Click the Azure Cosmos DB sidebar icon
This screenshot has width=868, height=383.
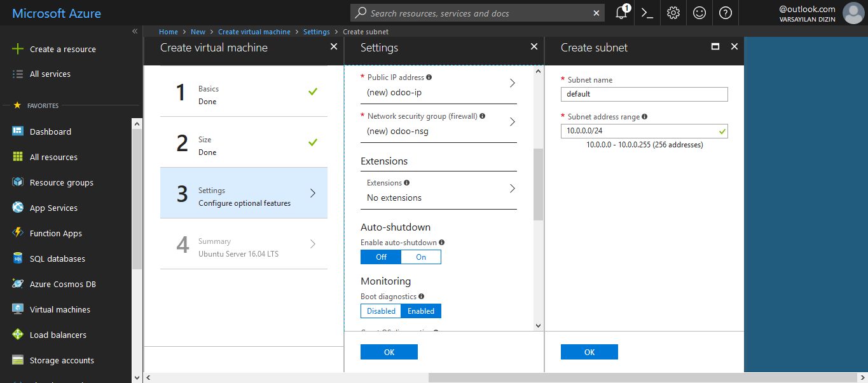point(18,284)
